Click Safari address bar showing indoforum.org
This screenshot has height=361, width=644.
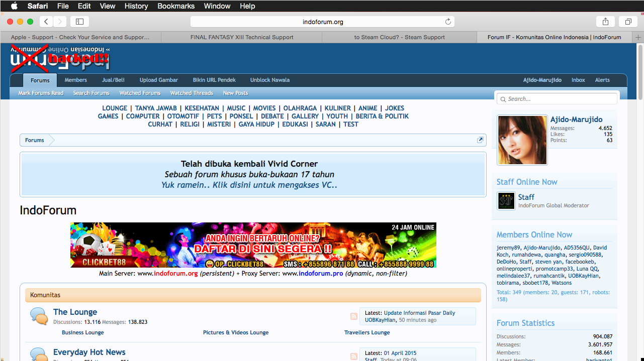(322, 22)
